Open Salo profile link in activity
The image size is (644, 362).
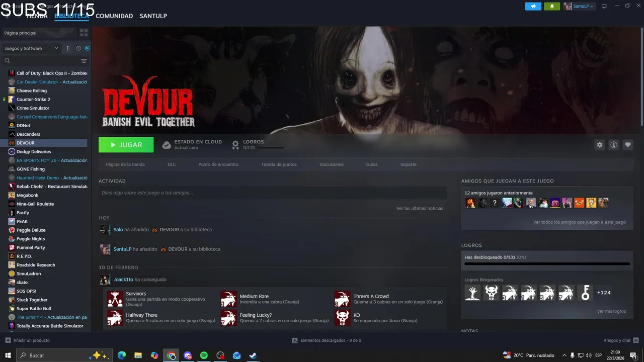coord(118,230)
